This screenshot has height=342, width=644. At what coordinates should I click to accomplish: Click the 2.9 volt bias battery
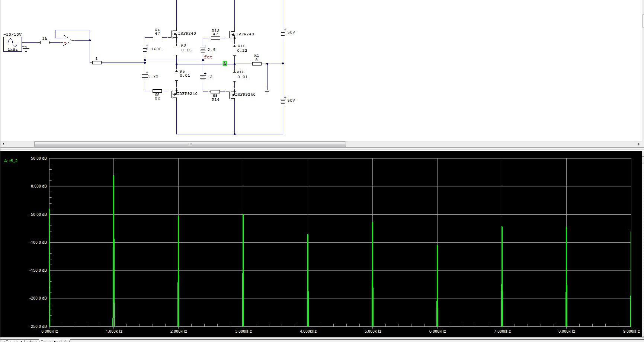tap(203, 49)
